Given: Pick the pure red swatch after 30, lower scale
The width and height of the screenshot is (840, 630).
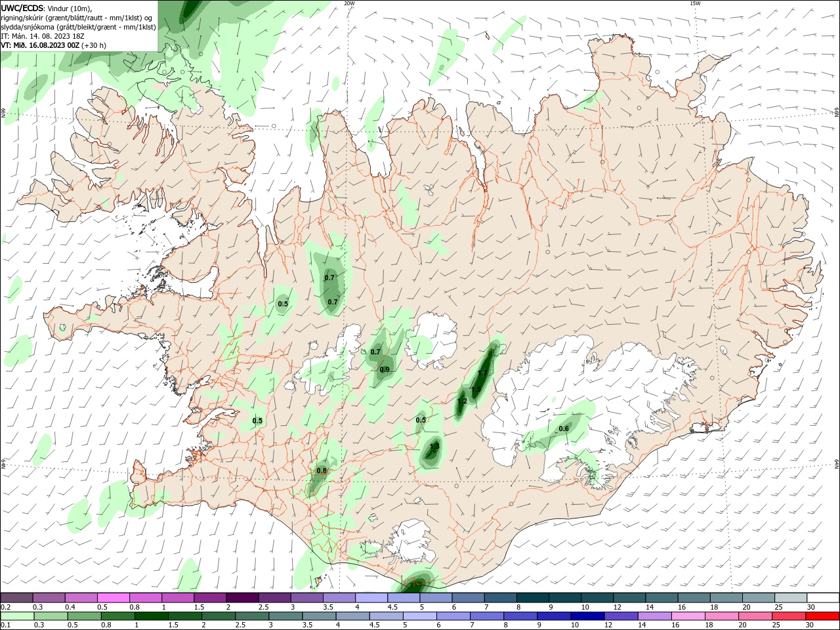Looking at the screenshot, I should click(x=822, y=616).
